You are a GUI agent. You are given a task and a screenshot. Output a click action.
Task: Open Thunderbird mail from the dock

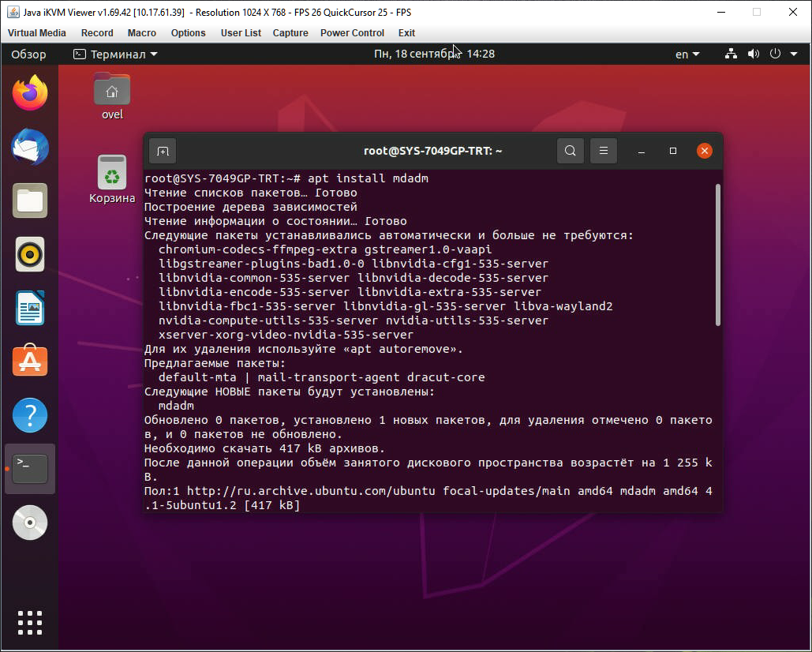tap(30, 147)
